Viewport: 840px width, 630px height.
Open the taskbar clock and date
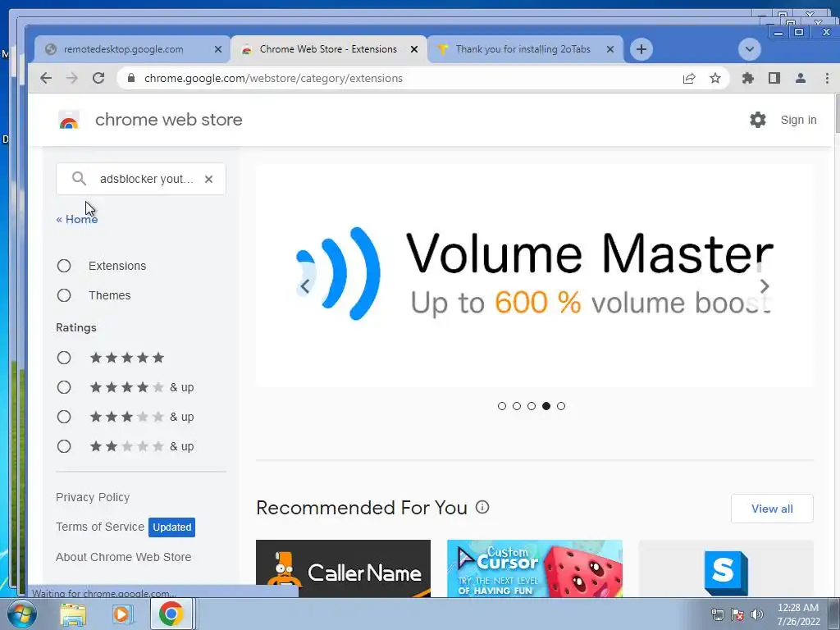[798, 614]
